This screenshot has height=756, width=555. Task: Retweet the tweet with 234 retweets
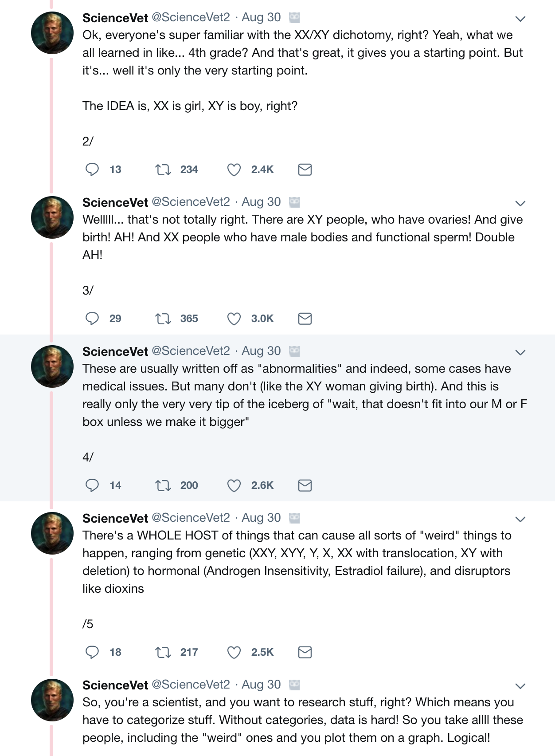[x=163, y=169]
